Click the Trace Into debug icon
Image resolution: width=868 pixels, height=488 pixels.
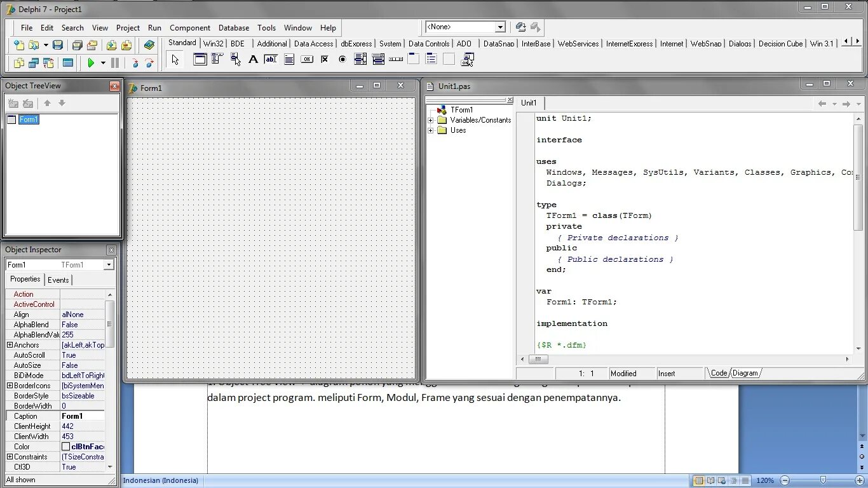135,63
